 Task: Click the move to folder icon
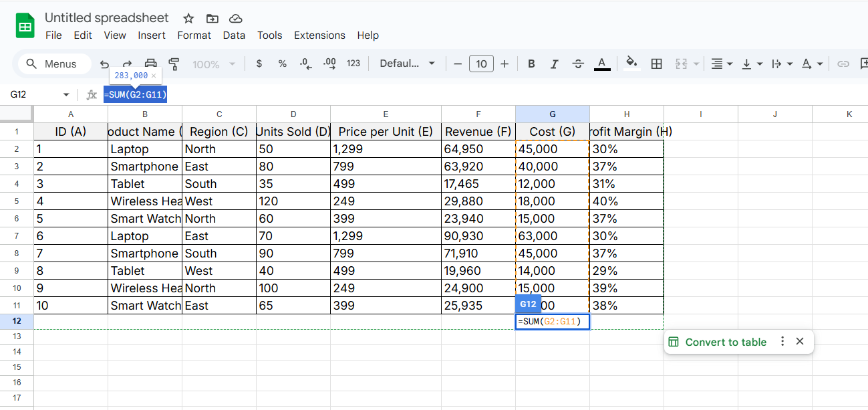click(212, 18)
